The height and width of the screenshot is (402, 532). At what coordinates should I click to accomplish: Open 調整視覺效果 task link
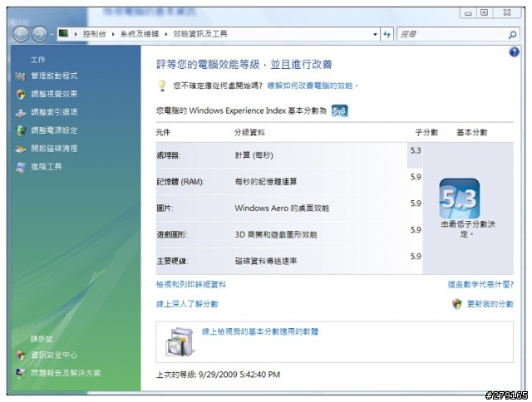pos(54,94)
